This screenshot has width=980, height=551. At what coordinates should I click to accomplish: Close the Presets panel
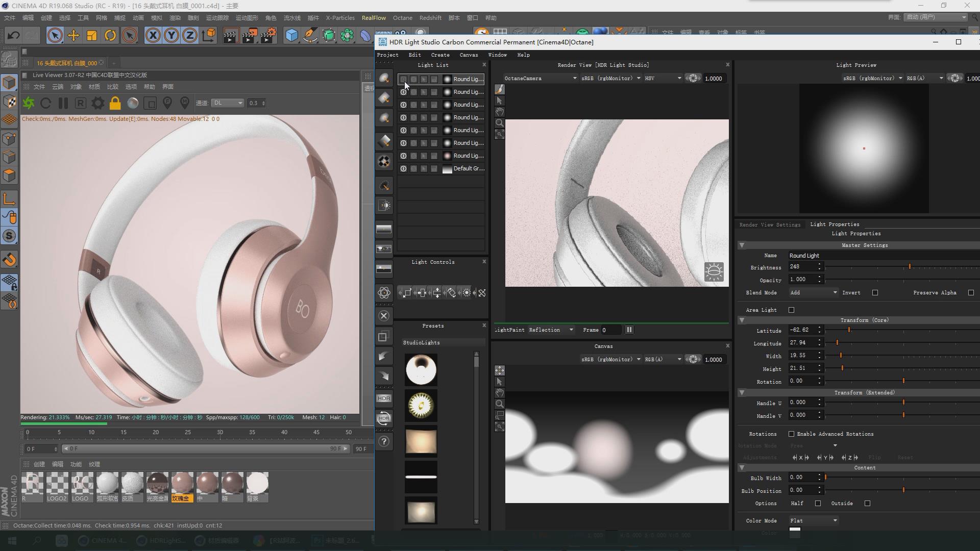(x=484, y=325)
